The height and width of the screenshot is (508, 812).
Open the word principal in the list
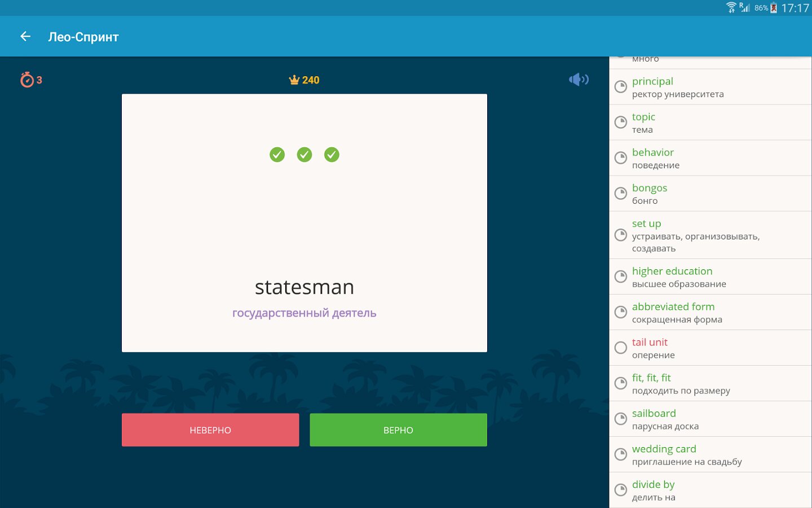click(652, 81)
